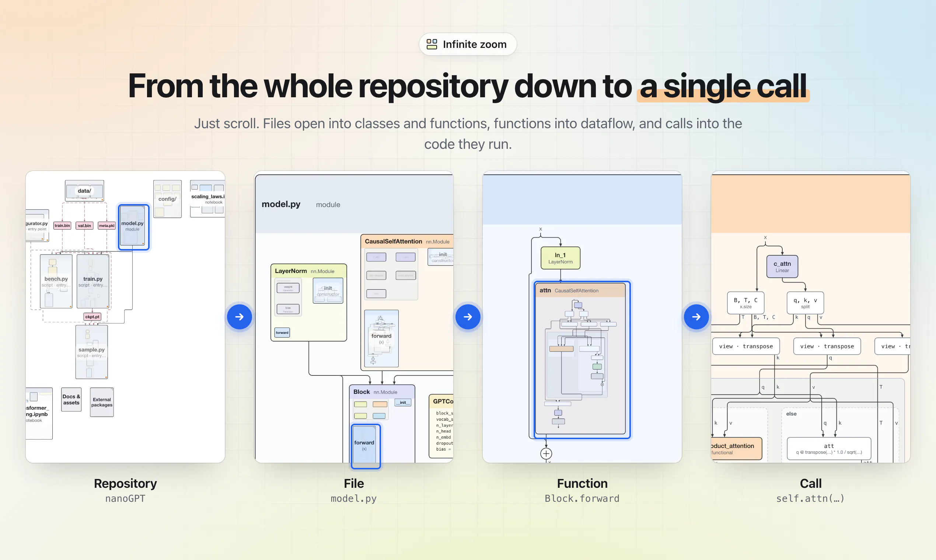Open the sample.py script node
936x560 pixels.
(91, 352)
